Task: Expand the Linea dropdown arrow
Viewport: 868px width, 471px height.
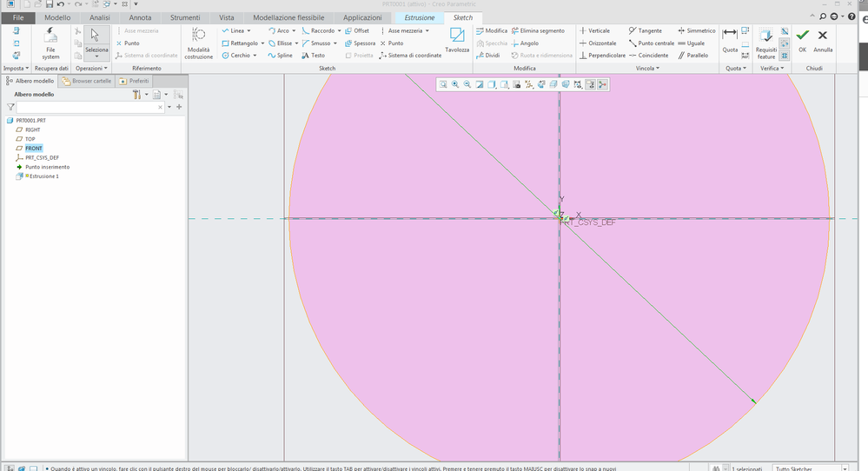Action: coord(248,31)
